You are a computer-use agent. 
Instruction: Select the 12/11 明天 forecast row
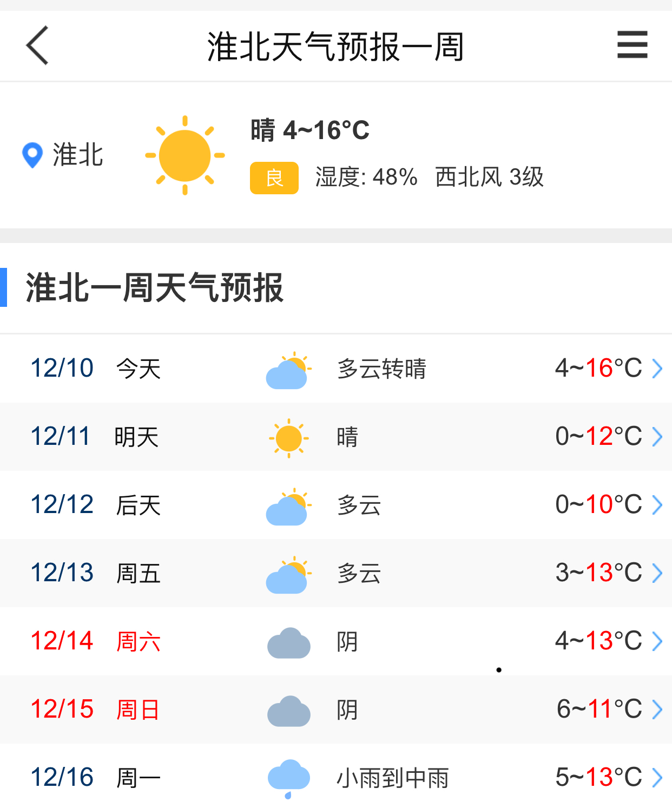point(336,437)
